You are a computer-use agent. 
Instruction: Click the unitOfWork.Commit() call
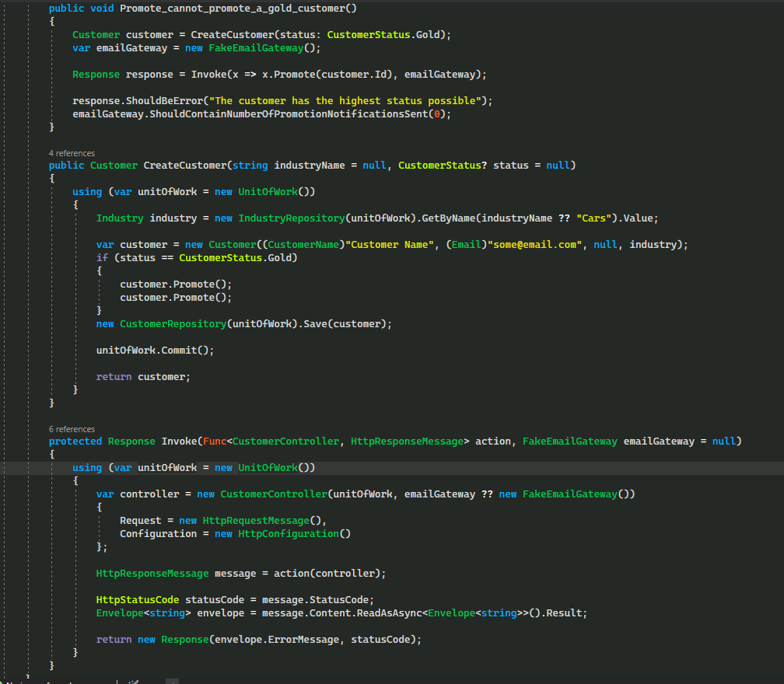tap(155, 350)
